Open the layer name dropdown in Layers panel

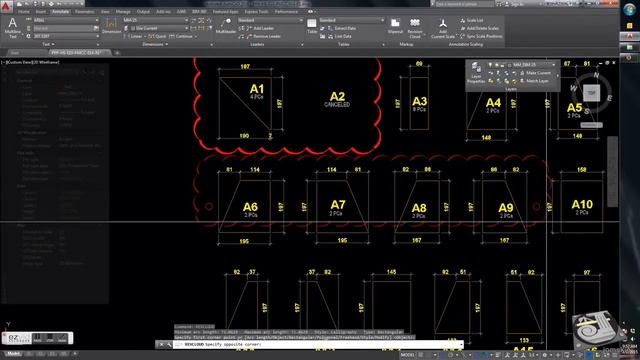532,64
